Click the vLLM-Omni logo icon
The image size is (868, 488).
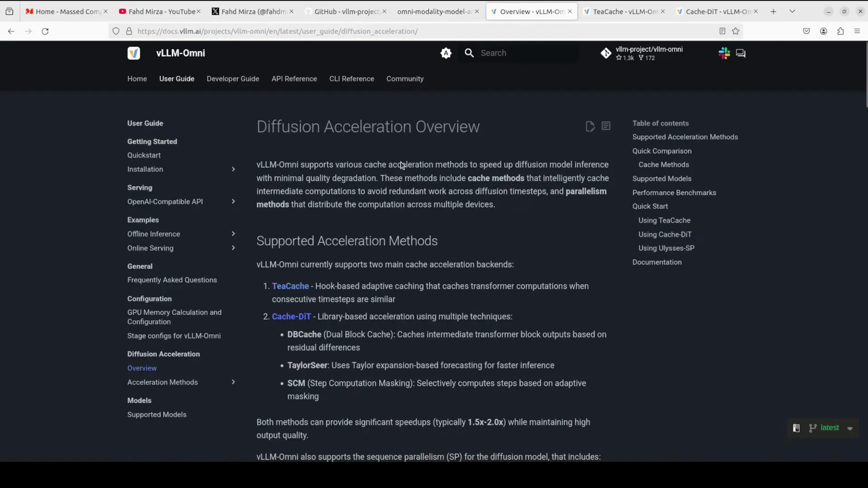pyautogui.click(x=133, y=53)
